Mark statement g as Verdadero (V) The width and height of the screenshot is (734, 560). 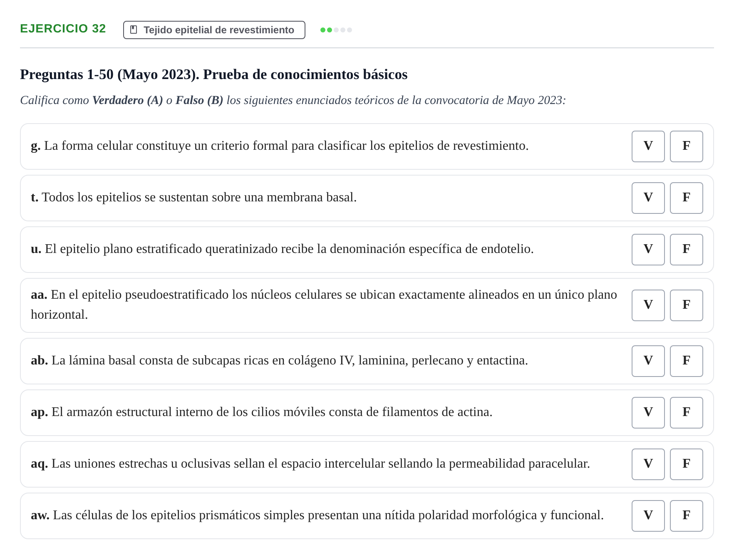(x=648, y=146)
